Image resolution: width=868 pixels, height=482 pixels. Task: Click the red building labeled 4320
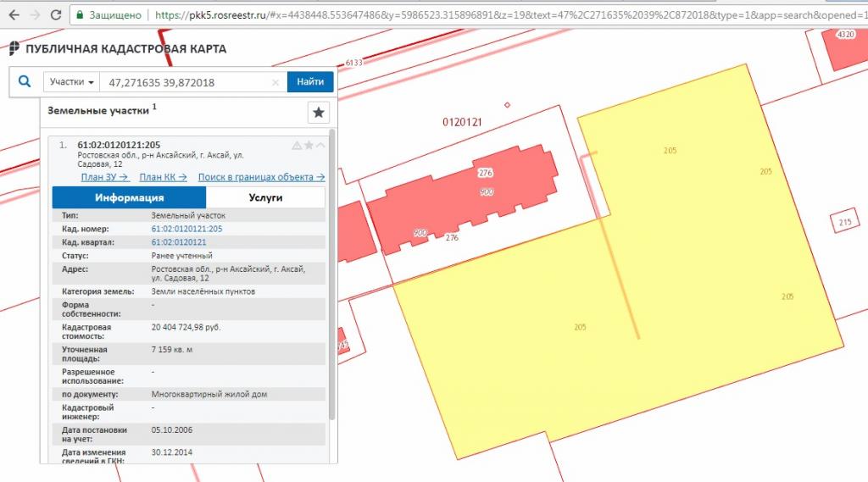843,50
